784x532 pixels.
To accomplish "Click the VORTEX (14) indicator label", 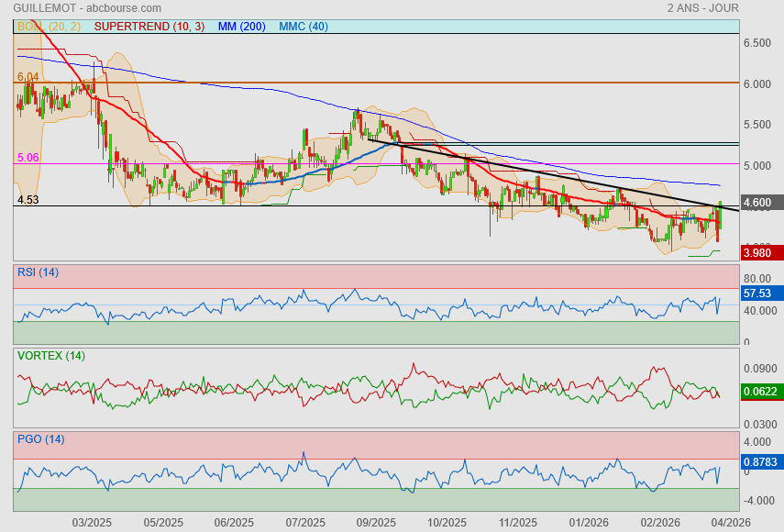I will [x=50, y=355].
